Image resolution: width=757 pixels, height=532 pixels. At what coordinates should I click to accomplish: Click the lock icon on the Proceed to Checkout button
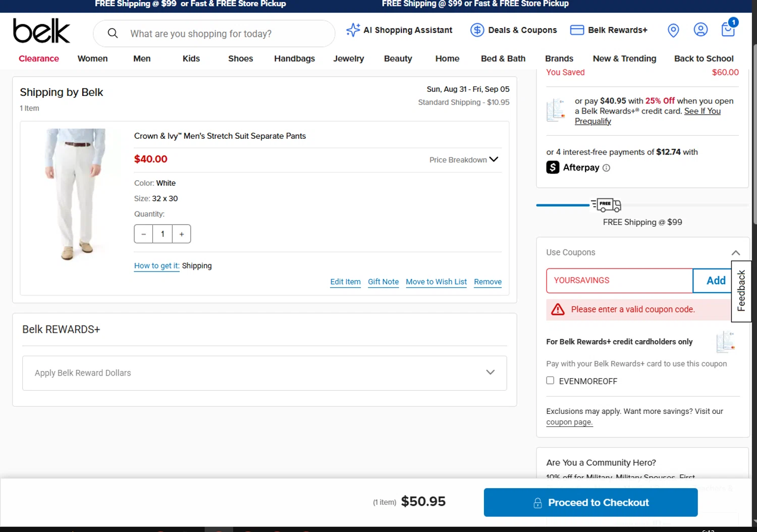[x=537, y=503]
